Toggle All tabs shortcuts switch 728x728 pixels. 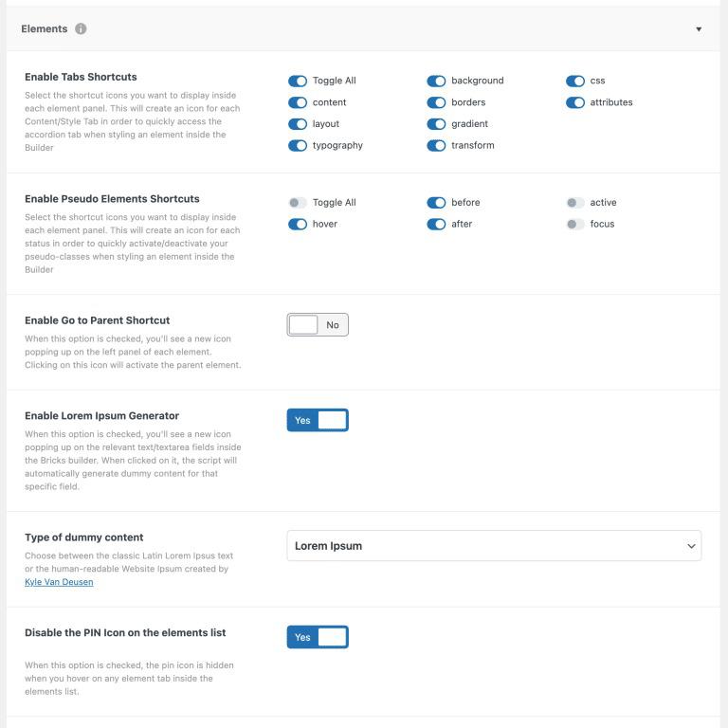click(298, 81)
